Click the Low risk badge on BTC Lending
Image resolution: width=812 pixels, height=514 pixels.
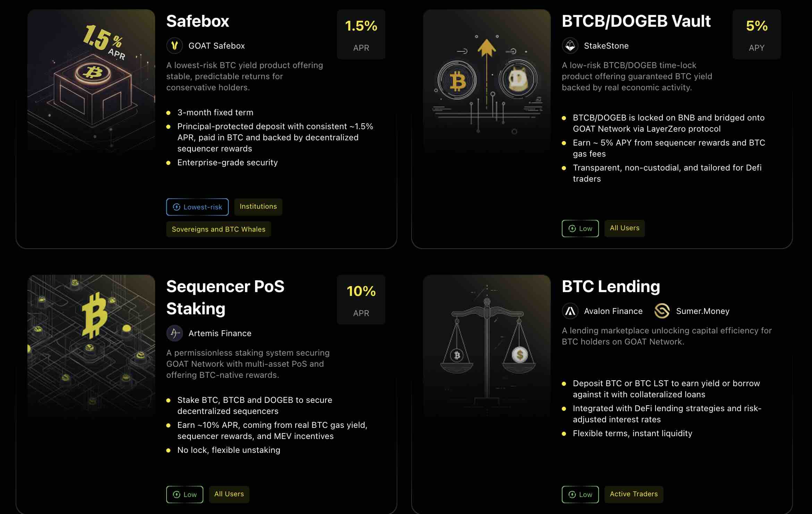click(x=580, y=495)
